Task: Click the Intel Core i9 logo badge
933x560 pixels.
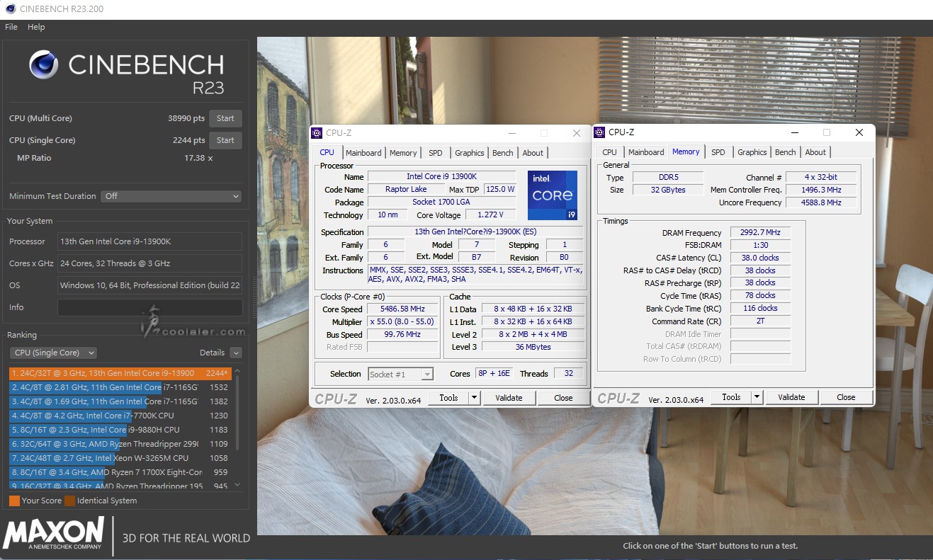Action: point(553,195)
